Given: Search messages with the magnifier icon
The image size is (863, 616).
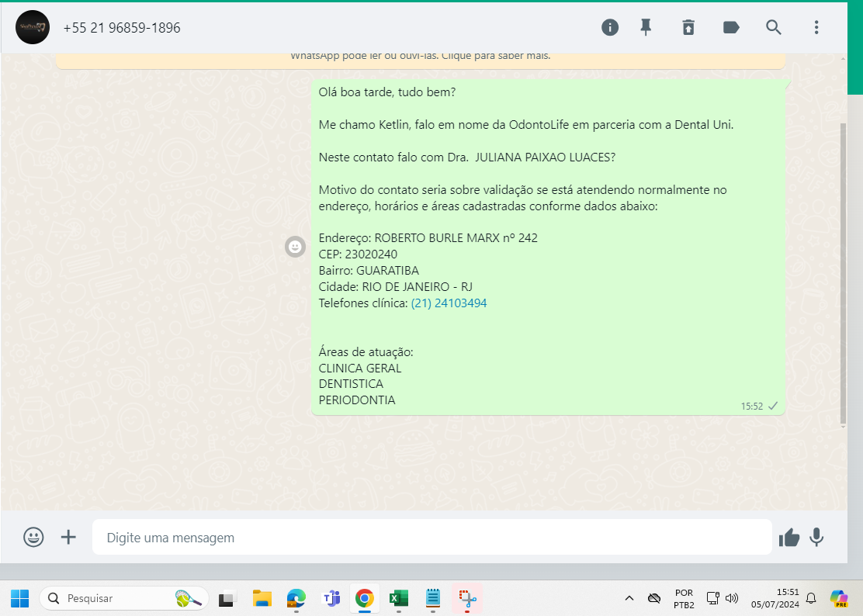Looking at the screenshot, I should point(773,27).
